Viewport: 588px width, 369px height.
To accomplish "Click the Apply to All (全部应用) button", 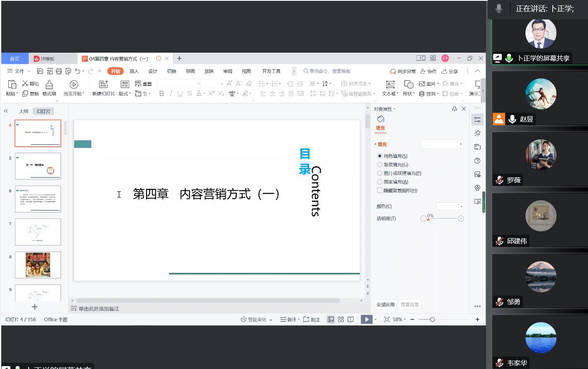I will point(385,305).
